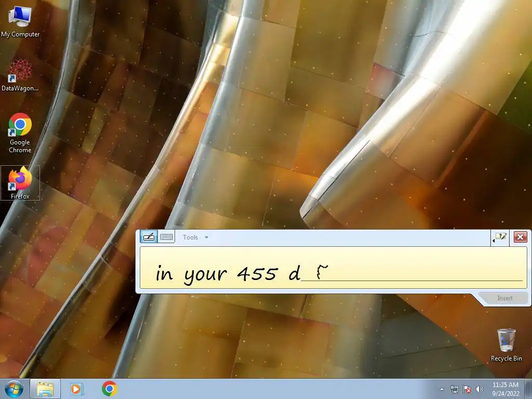
Task: Open the clock showing 11:25 AM
Action: tap(505, 389)
